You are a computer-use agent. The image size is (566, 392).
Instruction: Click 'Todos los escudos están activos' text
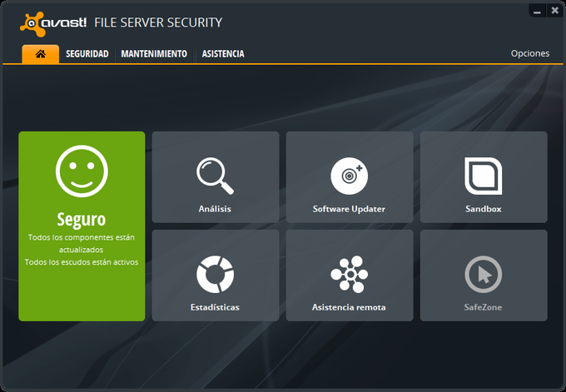(x=82, y=262)
